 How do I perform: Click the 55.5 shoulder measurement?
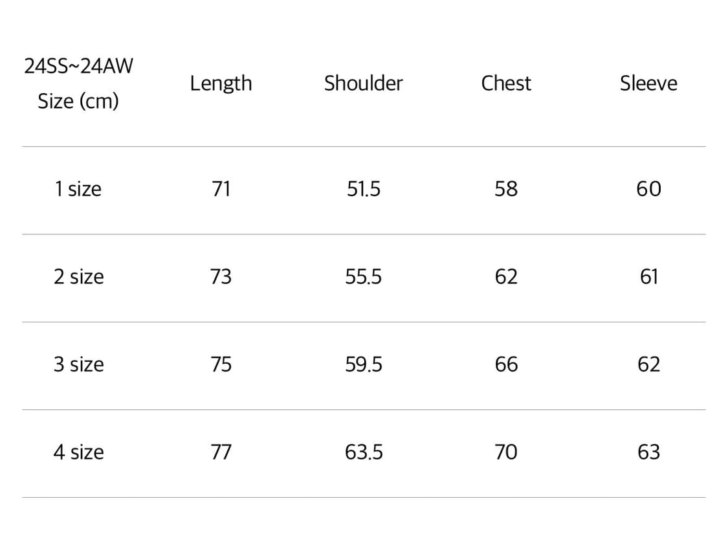(x=364, y=277)
